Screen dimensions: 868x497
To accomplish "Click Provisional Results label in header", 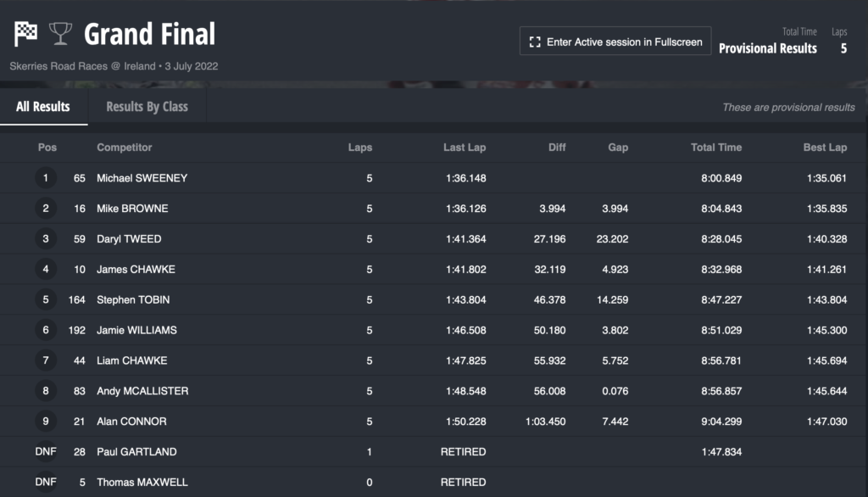I will [x=768, y=48].
